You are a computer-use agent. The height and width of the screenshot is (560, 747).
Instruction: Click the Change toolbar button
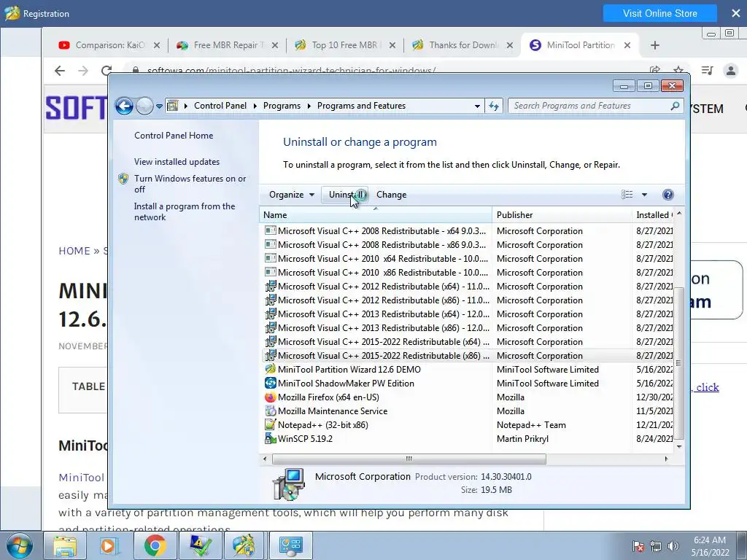(x=391, y=194)
